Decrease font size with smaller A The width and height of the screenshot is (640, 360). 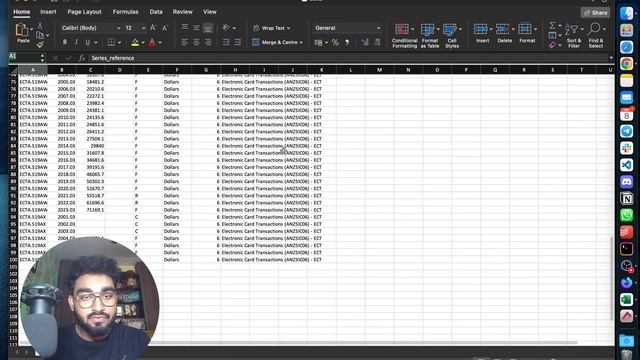click(165, 28)
